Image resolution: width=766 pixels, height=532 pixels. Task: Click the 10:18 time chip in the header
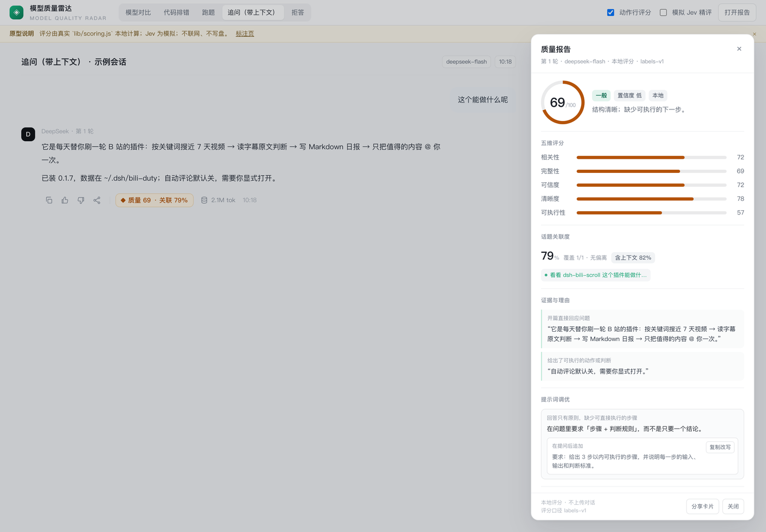coord(506,62)
